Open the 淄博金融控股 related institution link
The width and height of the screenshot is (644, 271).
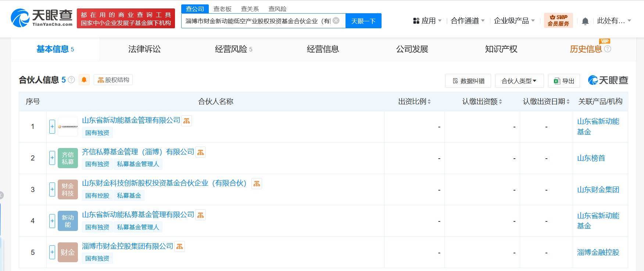pos(598,253)
